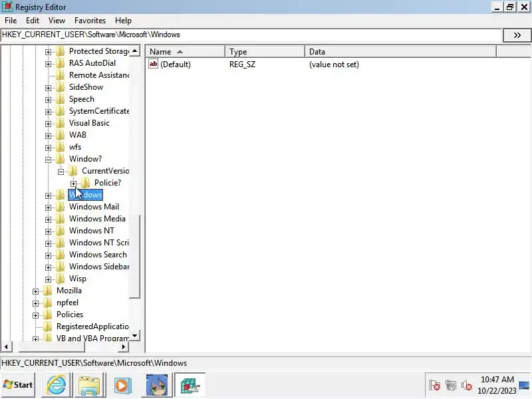The width and height of the screenshot is (532, 399).
Task: Expand the Wisp key
Action: coord(48,279)
